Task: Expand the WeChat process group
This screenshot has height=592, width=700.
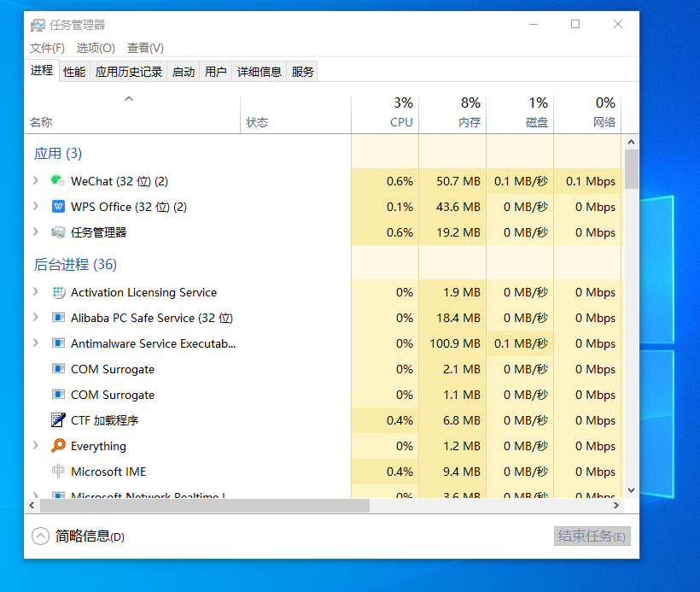Action: point(36,180)
